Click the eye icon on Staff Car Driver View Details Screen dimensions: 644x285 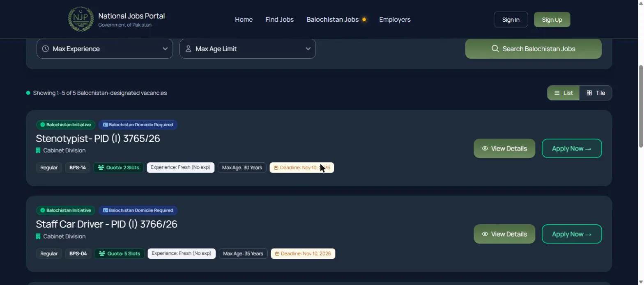coord(485,234)
